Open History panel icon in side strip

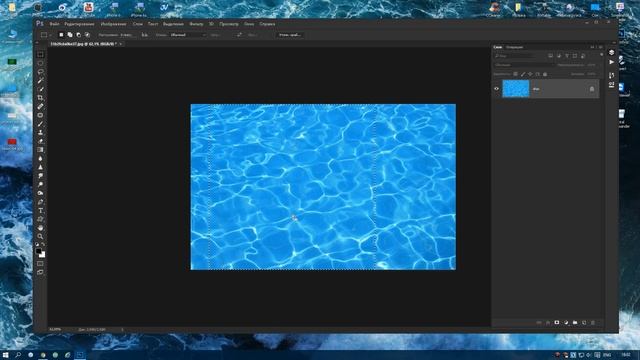(x=611, y=76)
